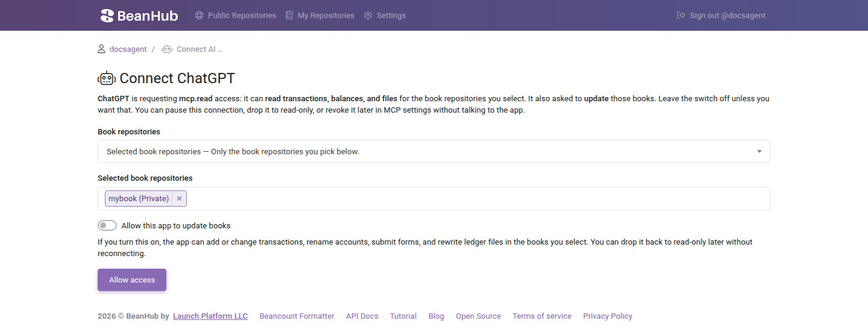Screen dimensions: 868x335
Task: Click inside the Selected book repositories field
Action: coord(434,199)
